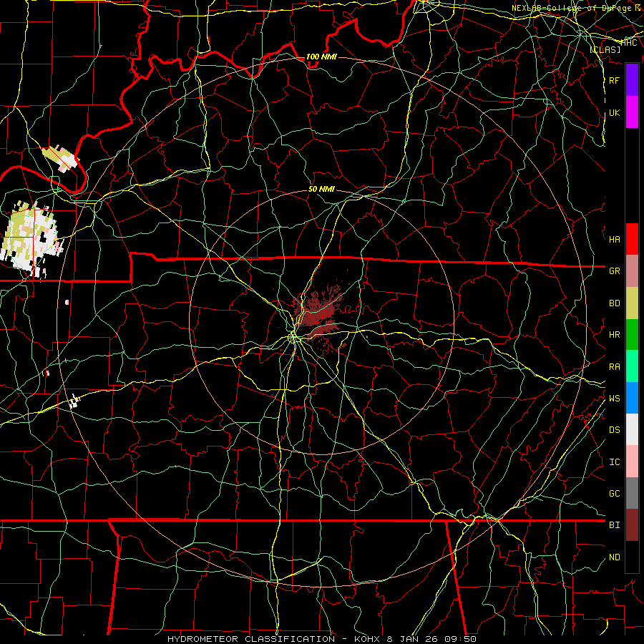Click the BD legend label
The height and width of the screenshot is (644, 644).
coord(614,303)
